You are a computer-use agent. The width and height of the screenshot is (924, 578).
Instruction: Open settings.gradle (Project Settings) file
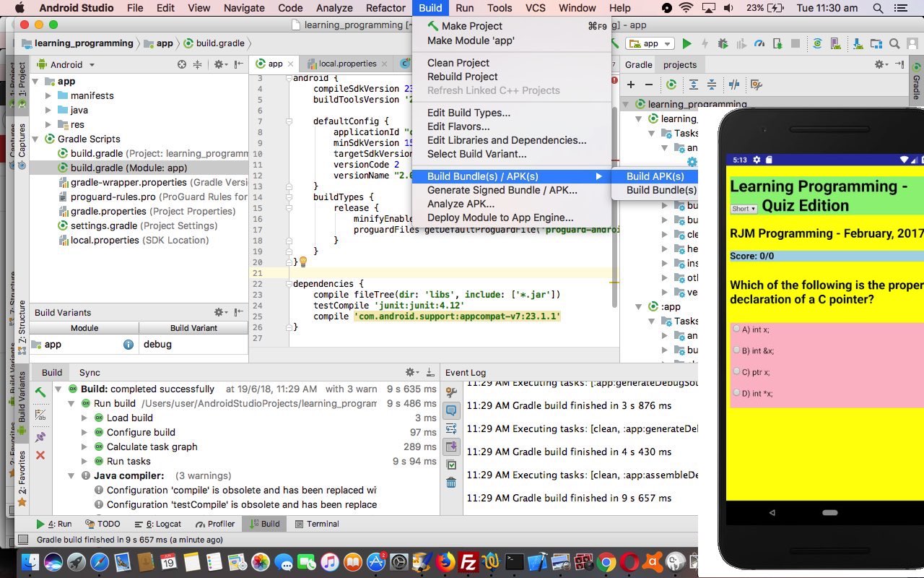pos(137,225)
